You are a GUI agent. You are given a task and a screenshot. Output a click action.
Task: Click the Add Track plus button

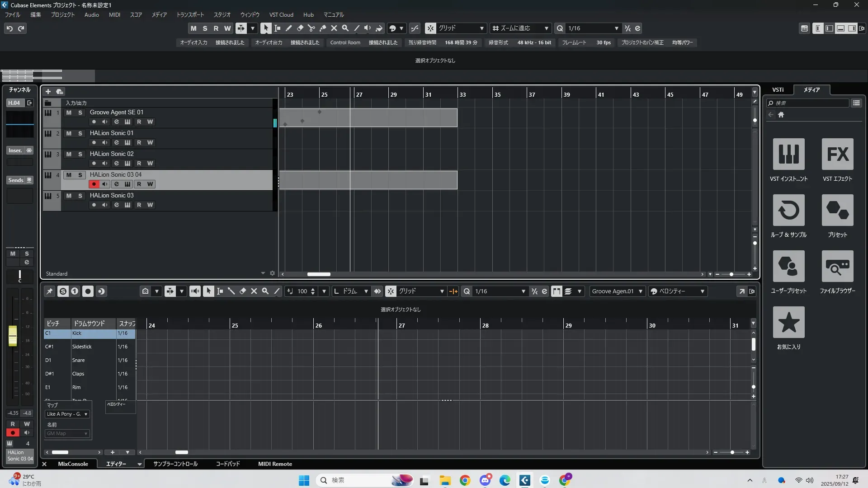pos(48,91)
